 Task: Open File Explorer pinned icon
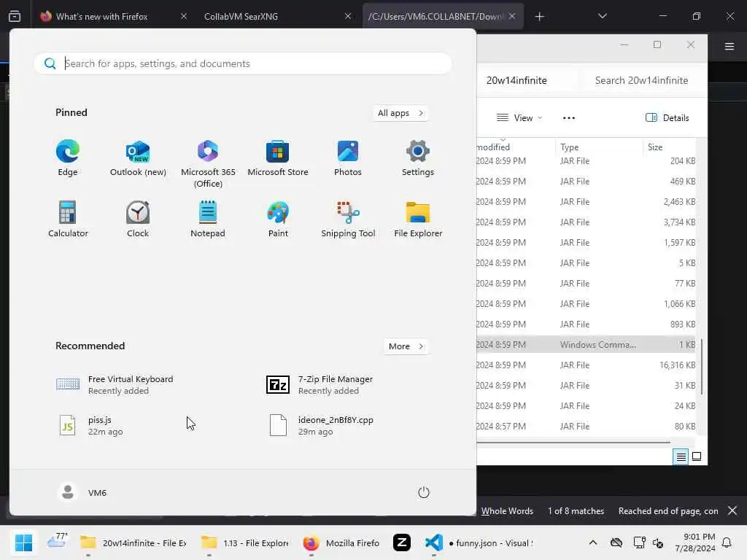click(x=418, y=219)
